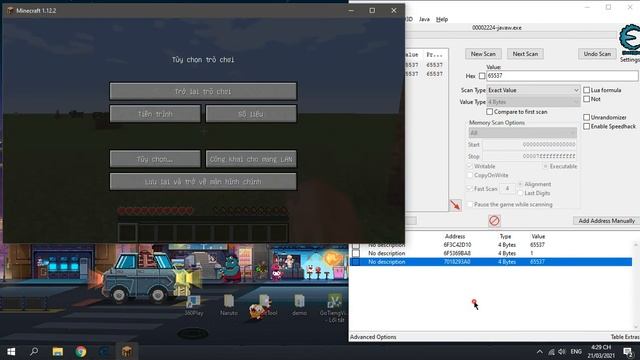
Task: Click the Minecraft title bar icon
Action: coord(10,11)
